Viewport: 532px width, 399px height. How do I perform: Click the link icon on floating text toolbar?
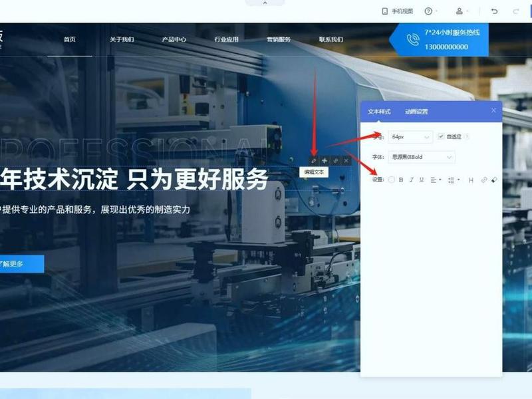[x=335, y=161]
